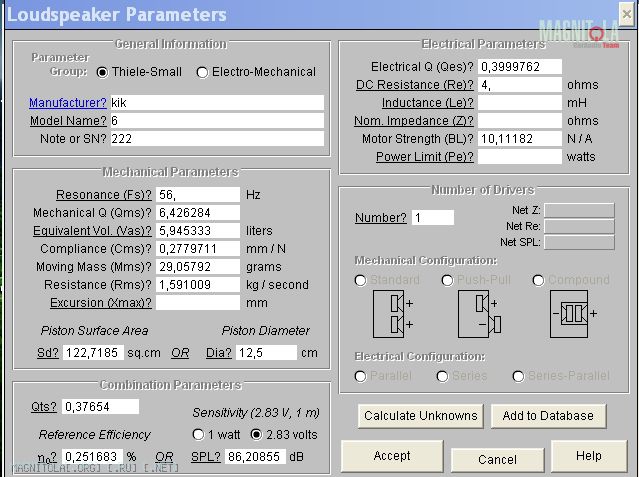Click the Model Name? link
Screen dimensions: 639x477
[x=67, y=121]
